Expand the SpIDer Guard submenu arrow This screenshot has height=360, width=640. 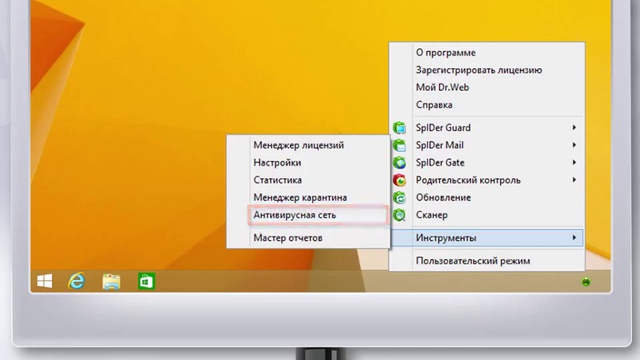click(574, 128)
